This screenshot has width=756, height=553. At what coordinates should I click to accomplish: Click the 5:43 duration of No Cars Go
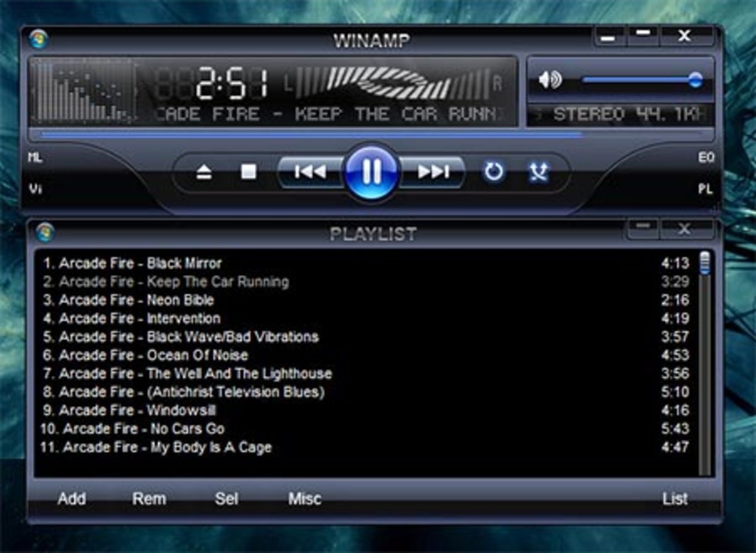(x=675, y=429)
